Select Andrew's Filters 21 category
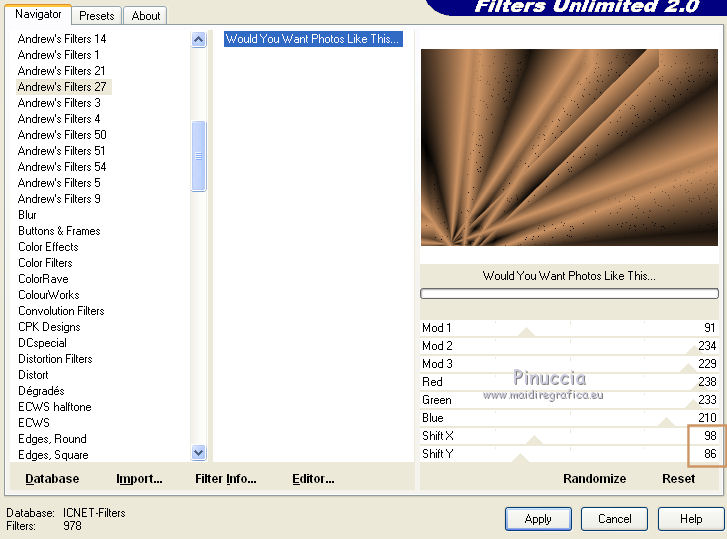 pos(62,71)
